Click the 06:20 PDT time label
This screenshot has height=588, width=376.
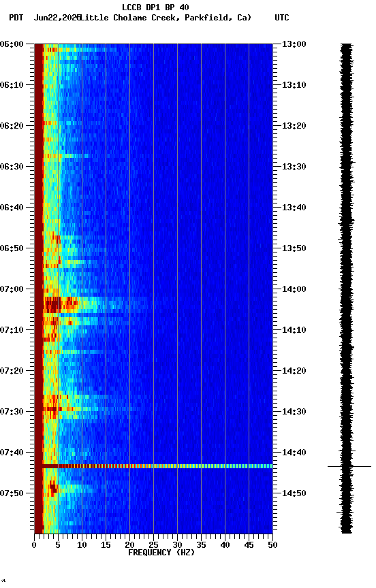[x=12, y=126]
